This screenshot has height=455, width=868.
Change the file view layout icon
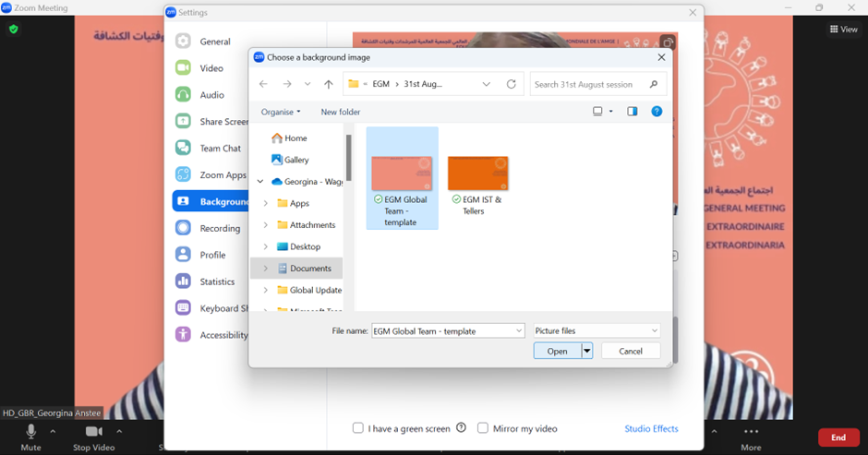click(597, 112)
